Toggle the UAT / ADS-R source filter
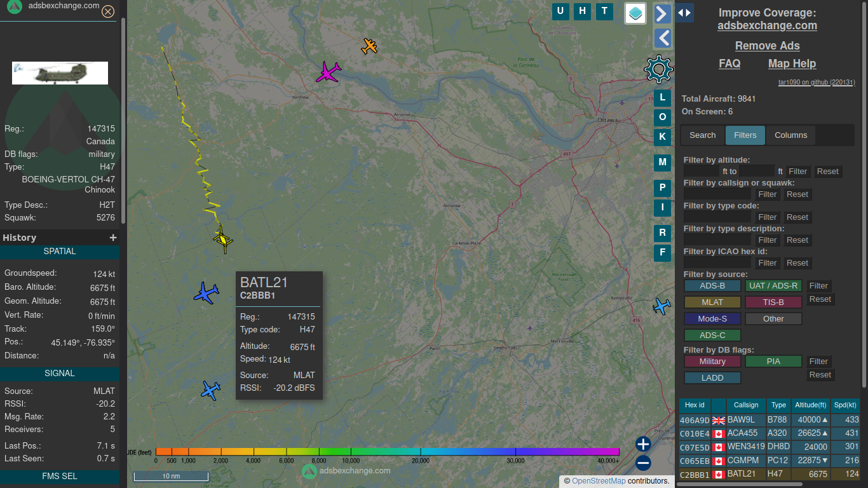The image size is (868, 488). [774, 286]
